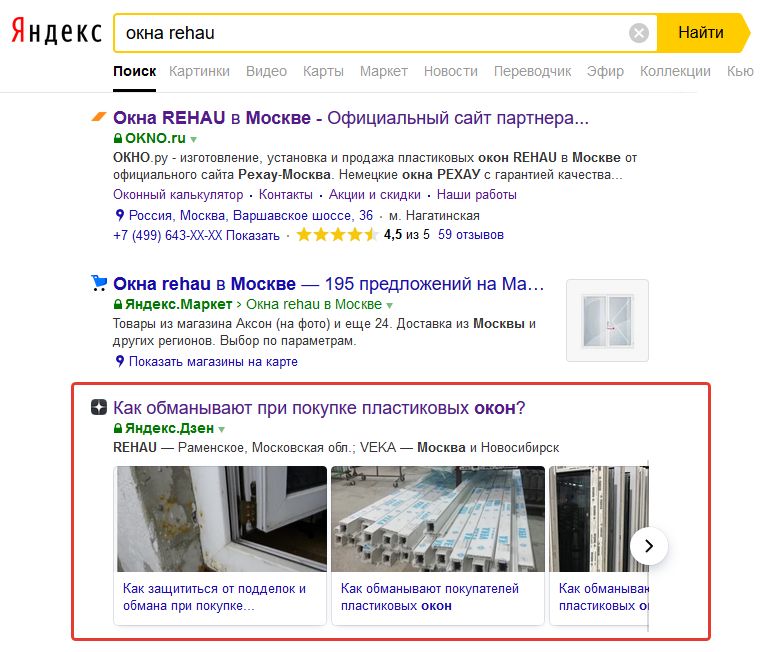Clear the search query with the X icon

[x=638, y=33]
